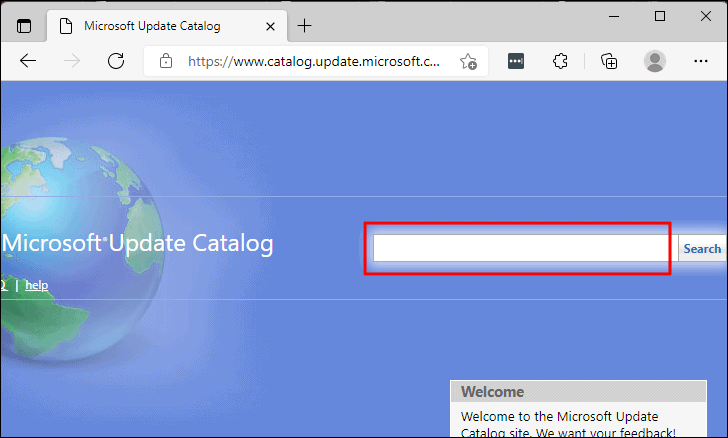View site security lock information
Image resolution: width=728 pixels, height=438 pixels.
166,61
